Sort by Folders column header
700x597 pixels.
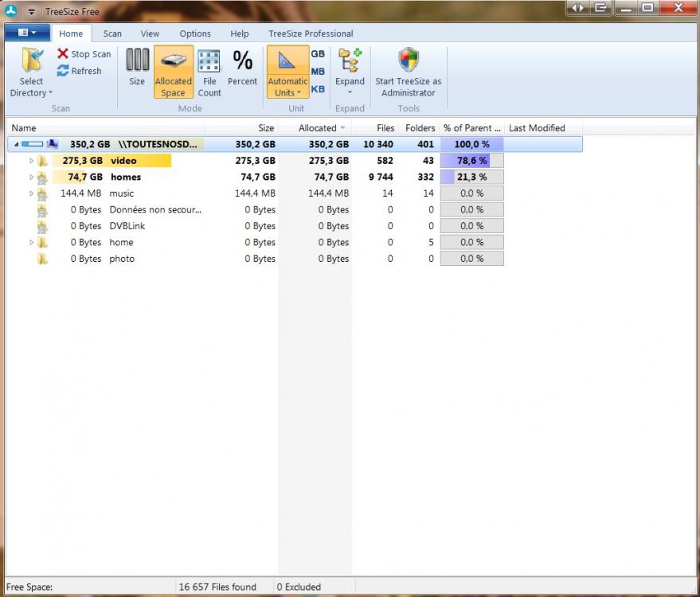[x=418, y=128]
